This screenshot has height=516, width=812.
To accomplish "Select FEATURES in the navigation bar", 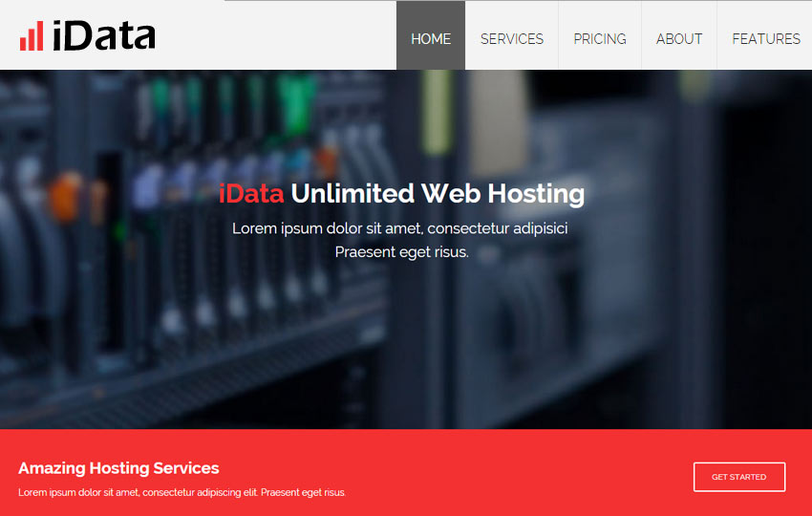I will coord(765,39).
